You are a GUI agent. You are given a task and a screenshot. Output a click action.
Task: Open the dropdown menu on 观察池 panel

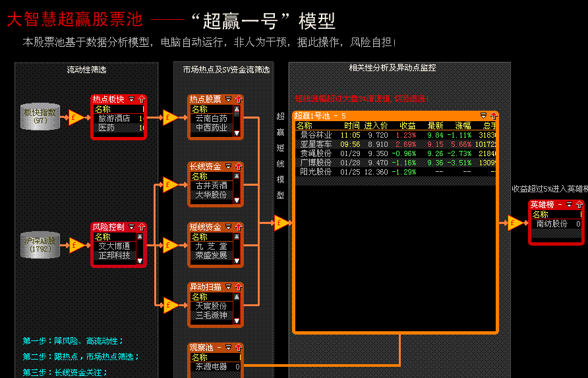coord(228,347)
